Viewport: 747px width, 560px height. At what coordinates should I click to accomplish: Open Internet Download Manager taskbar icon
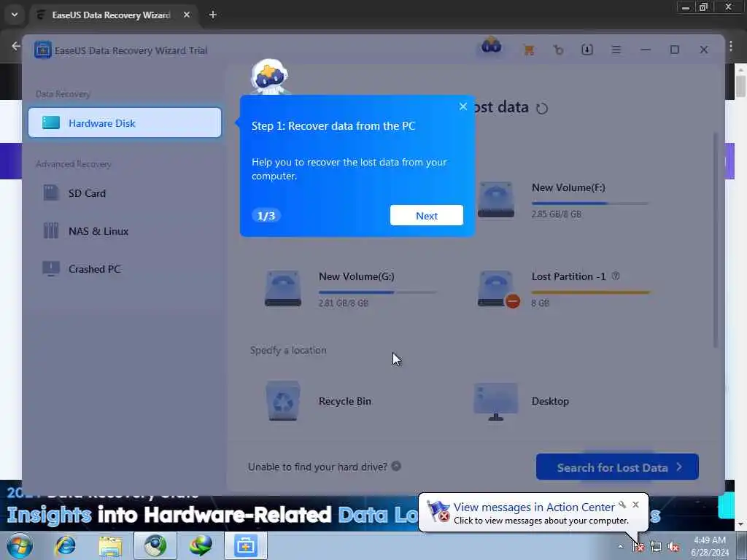[201, 545]
